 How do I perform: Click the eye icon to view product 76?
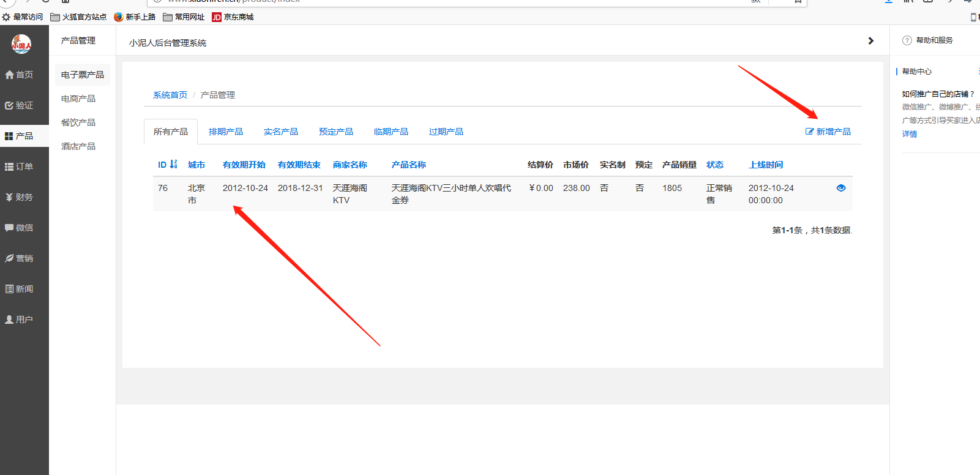point(840,188)
